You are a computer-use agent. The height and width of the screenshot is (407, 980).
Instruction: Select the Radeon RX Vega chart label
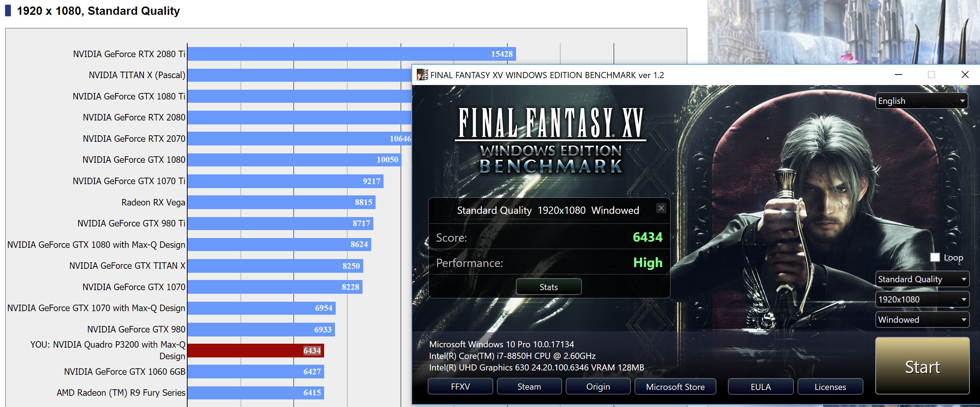(x=153, y=202)
